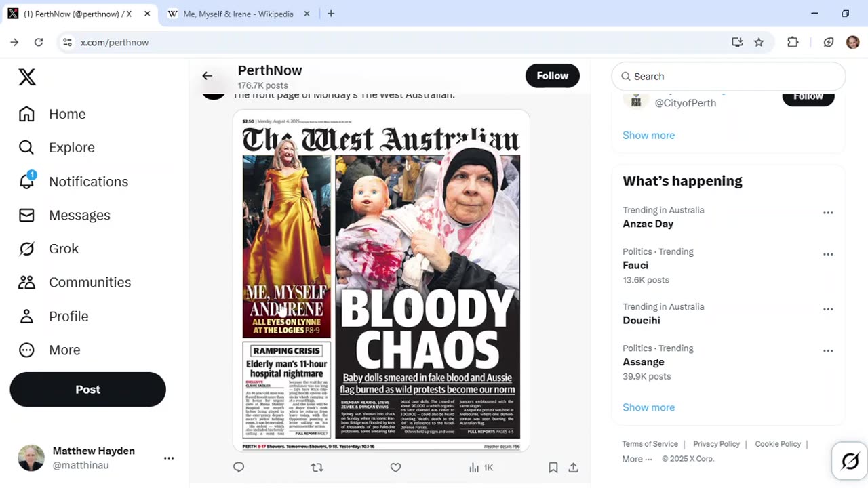Bookmark the front-page post
868x488 pixels.
(x=553, y=467)
